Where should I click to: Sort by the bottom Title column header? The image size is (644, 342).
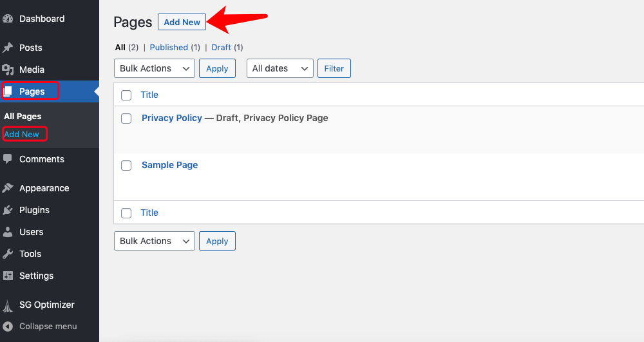pos(149,213)
